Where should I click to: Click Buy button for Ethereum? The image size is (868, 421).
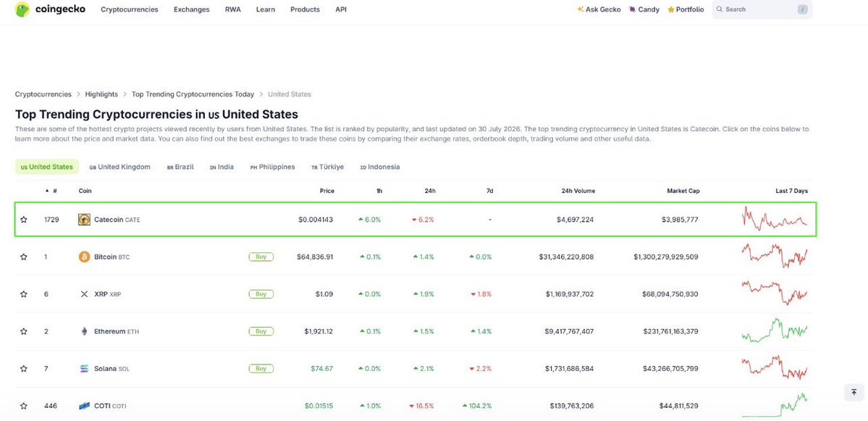click(x=261, y=331)
